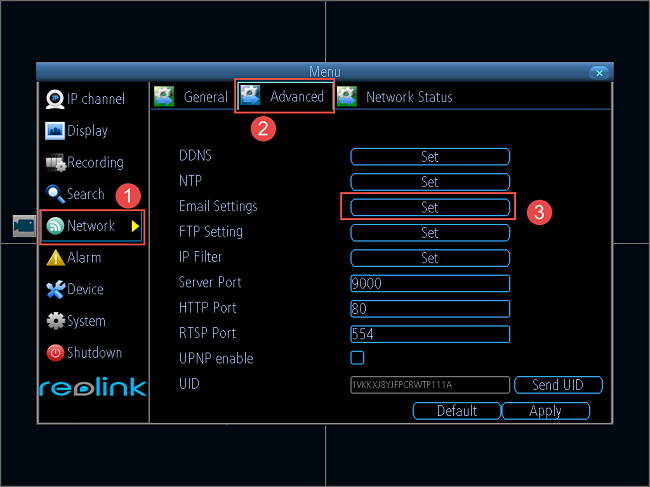Click the Search magnifier icon
Screen dimensions: 650x487
(55, 194)
